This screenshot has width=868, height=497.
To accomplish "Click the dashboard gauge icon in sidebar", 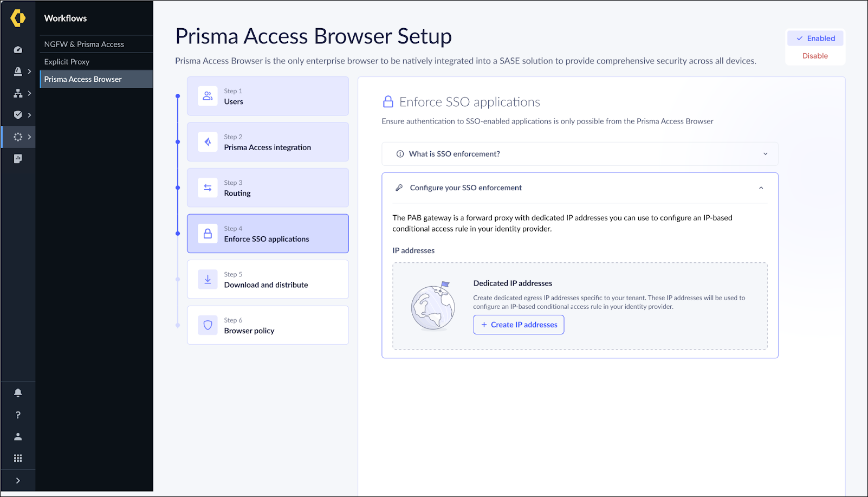I will pyautogui.click(x=18, y=50).
